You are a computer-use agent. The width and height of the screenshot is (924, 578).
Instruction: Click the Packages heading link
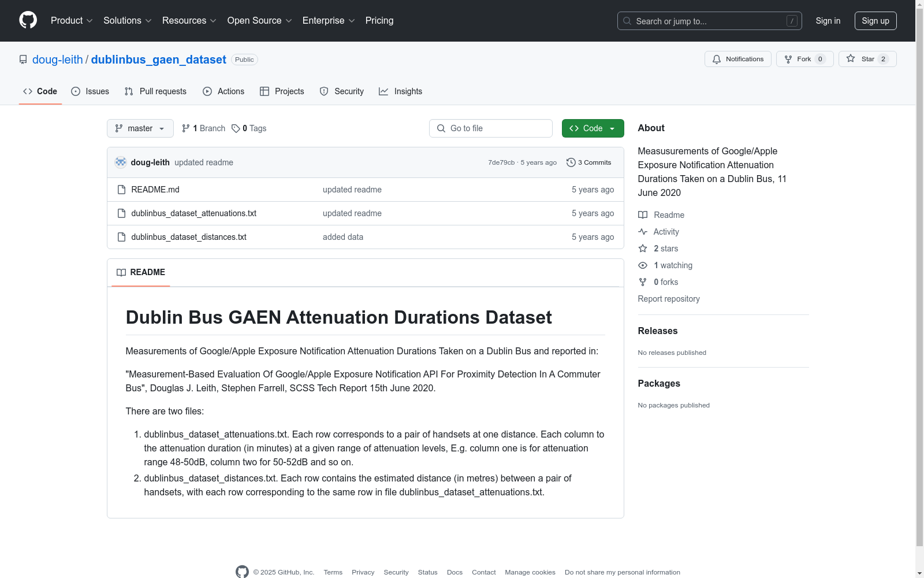point(659,384)
